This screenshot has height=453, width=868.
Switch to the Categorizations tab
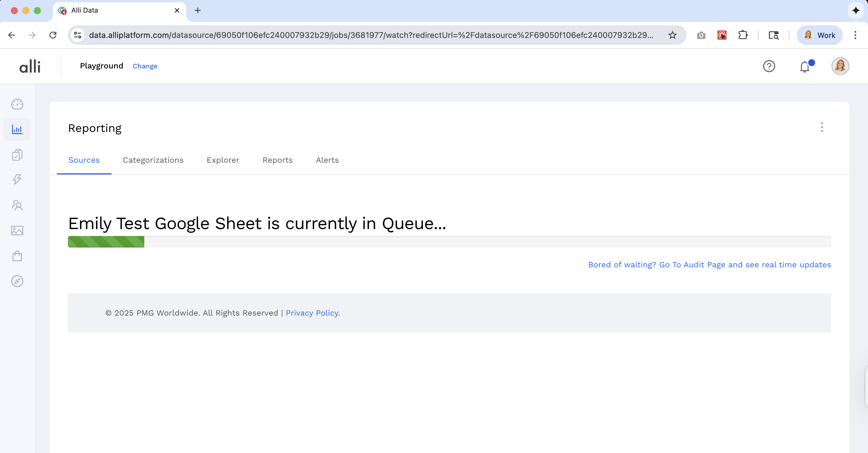153,160
